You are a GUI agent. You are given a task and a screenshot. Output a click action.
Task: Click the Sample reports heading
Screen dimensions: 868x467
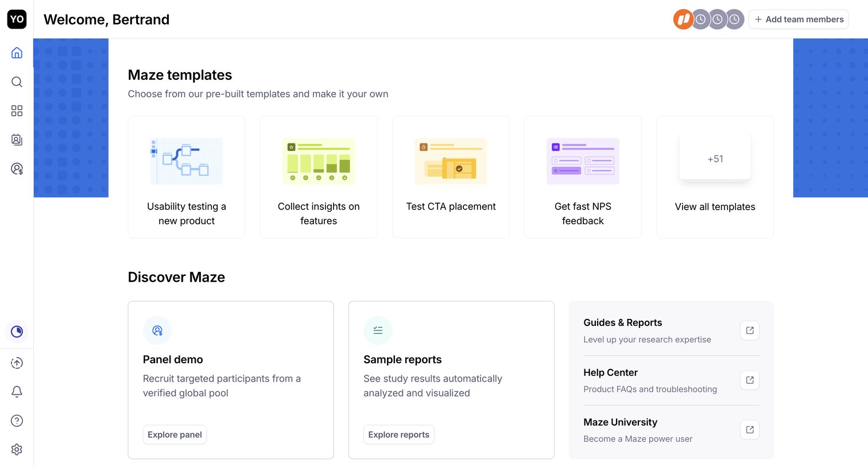tap(402, 360)
